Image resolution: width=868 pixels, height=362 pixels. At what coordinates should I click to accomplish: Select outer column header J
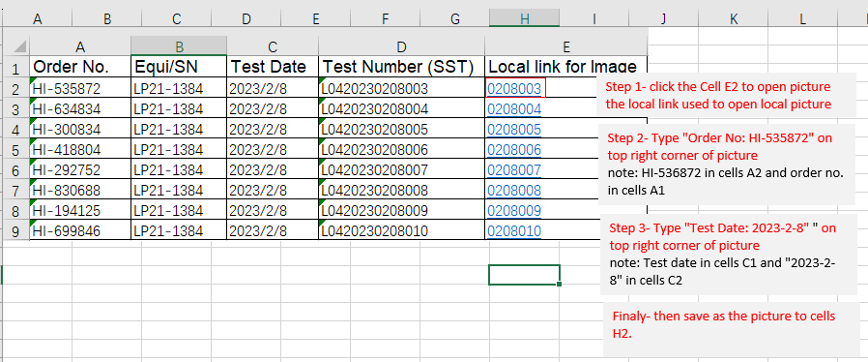click(x=663, y=18)
